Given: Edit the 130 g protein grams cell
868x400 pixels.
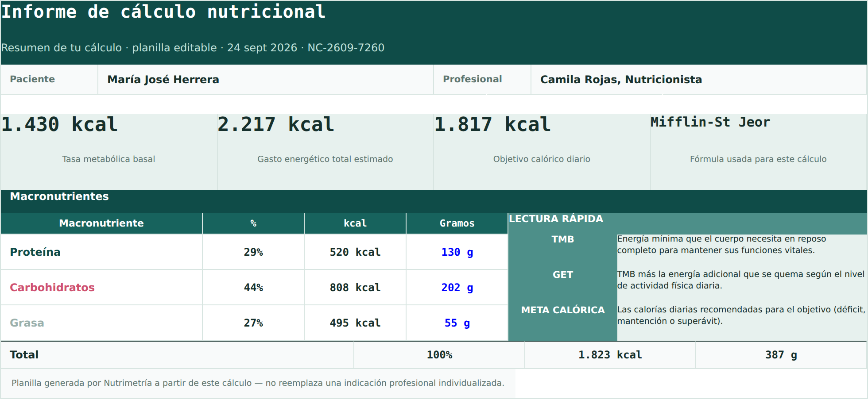Looking at the screenshot, I should (457, 252).
